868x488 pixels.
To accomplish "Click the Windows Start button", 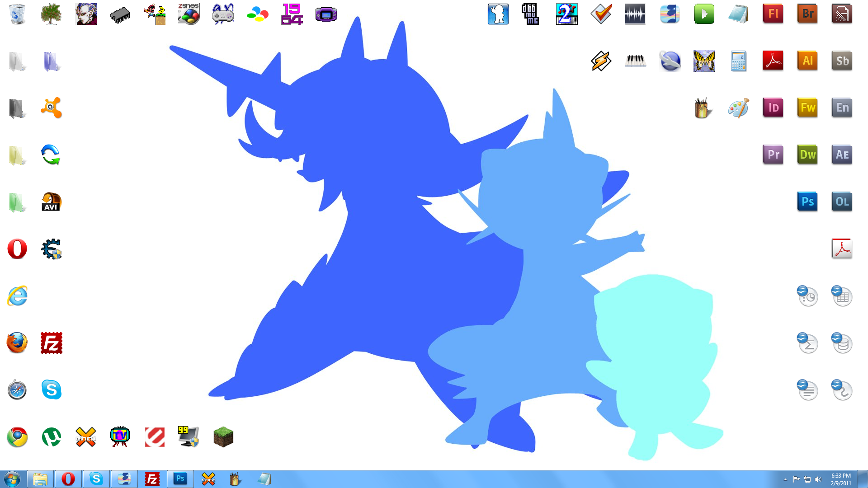I will tap(12, 479).
